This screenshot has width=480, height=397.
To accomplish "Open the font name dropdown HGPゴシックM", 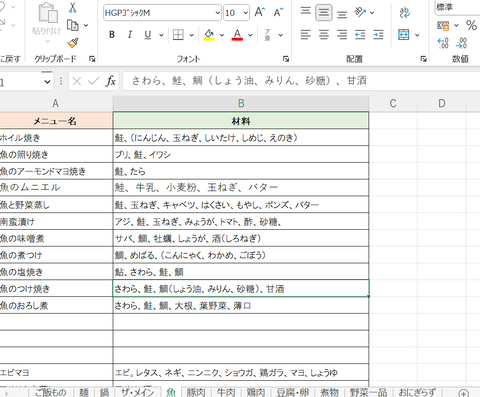I will [217, 13].
